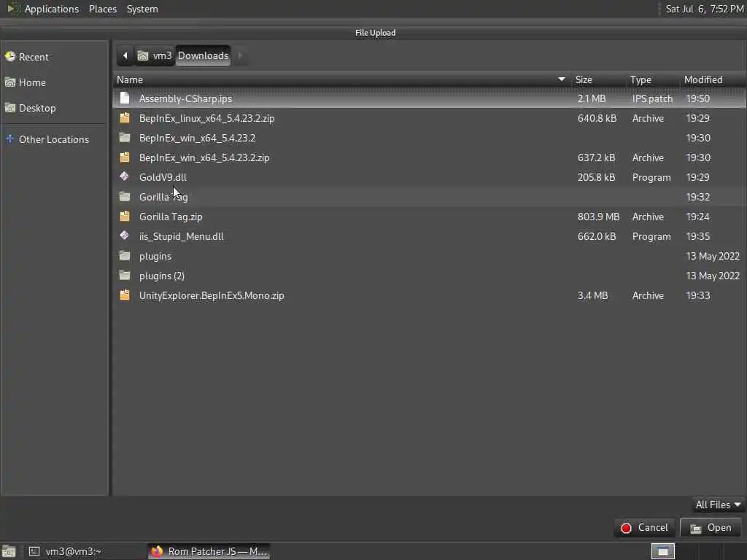Sort files by the Size column
Viewport: 747px width, 560px height.
coord(598,79)
